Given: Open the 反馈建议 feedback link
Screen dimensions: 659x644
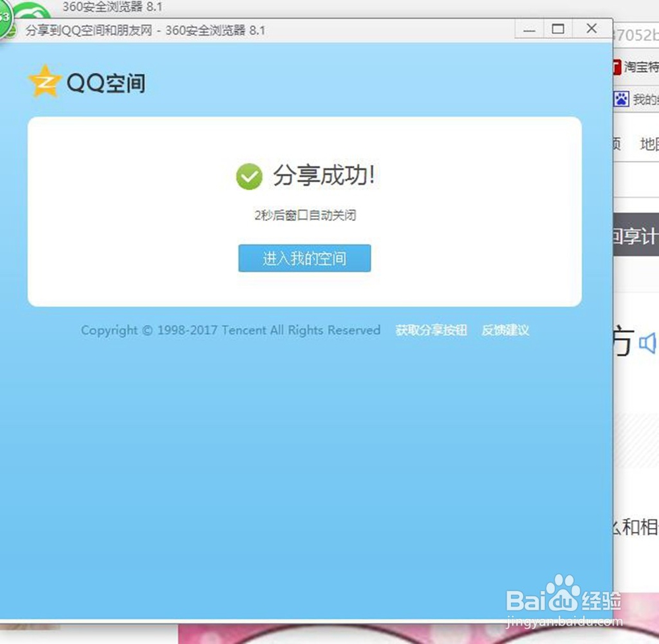Looking at the screenshot, I should 505,330.
